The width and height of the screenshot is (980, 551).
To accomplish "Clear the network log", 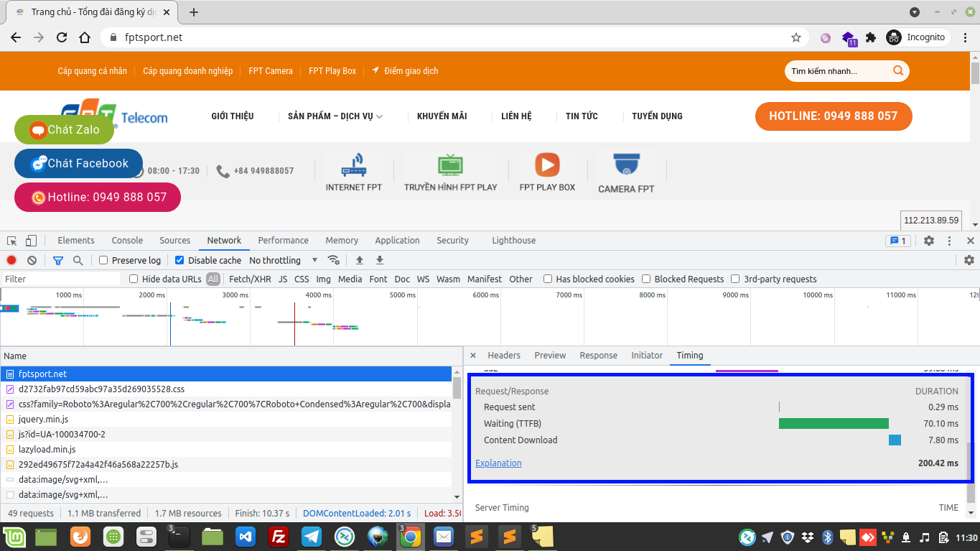I will point(32,260).
